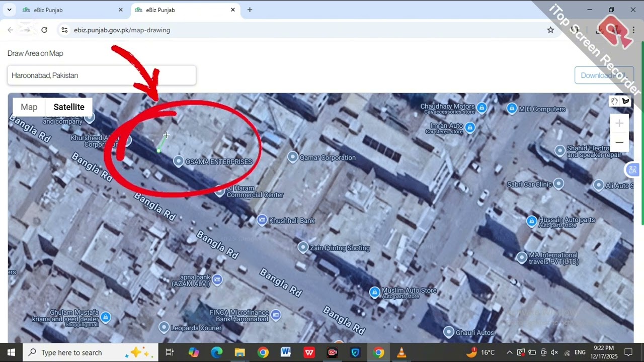Viewport: 644px width, 362px height.
Task: Bookmark this page with the star icon
Action: [550, 30]
